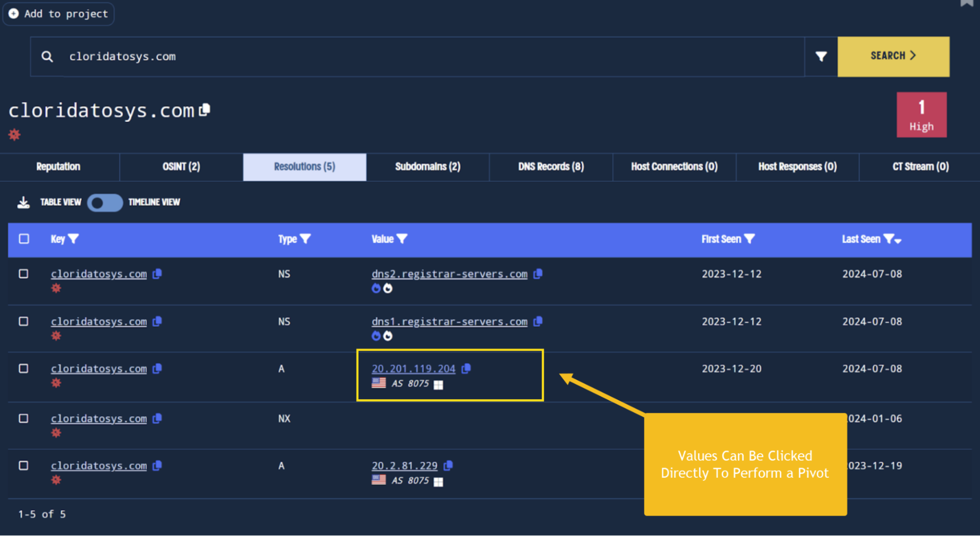Toggle Last Seen sort direction arrow

tap(898, 240)
